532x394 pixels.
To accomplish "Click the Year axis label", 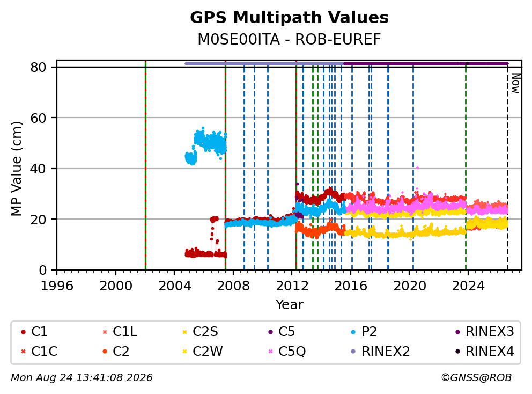I will click(289, 305).
